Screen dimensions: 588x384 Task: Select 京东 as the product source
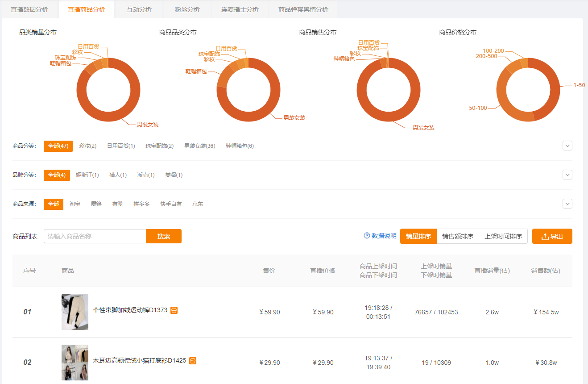197,204
